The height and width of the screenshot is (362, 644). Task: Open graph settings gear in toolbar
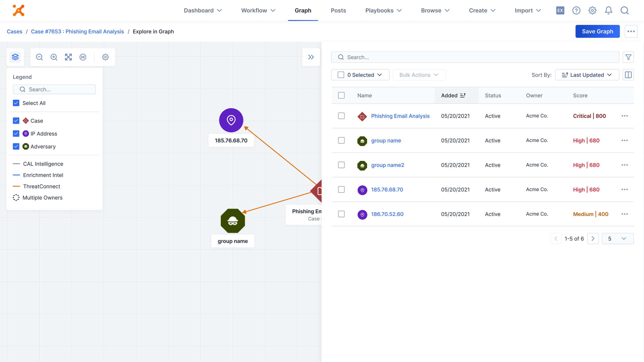coord(105,57)
